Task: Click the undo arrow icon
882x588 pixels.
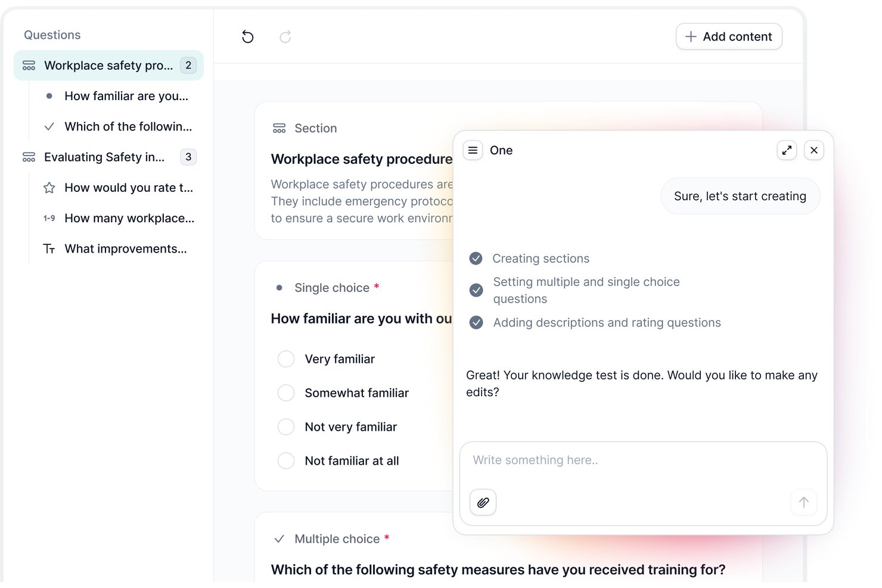Action: [x=248, y=37]
